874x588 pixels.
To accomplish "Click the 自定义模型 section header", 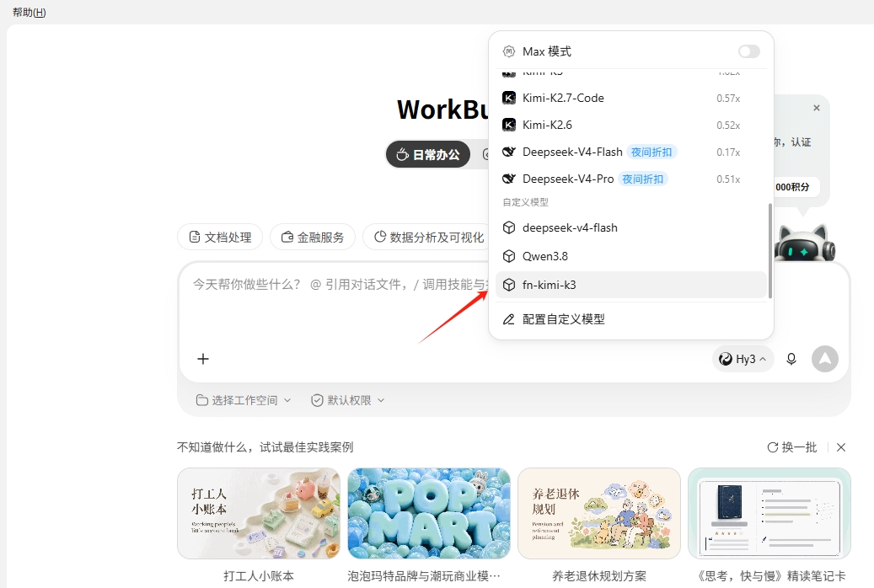I will [x=526, y=202].
